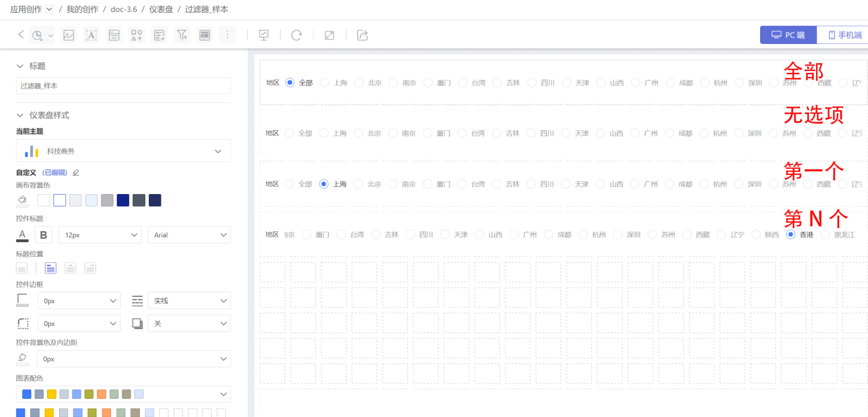Click the add text box icon
Image resolution: width=868 pixels, height=417 pixels.
[x=92, y=35]
